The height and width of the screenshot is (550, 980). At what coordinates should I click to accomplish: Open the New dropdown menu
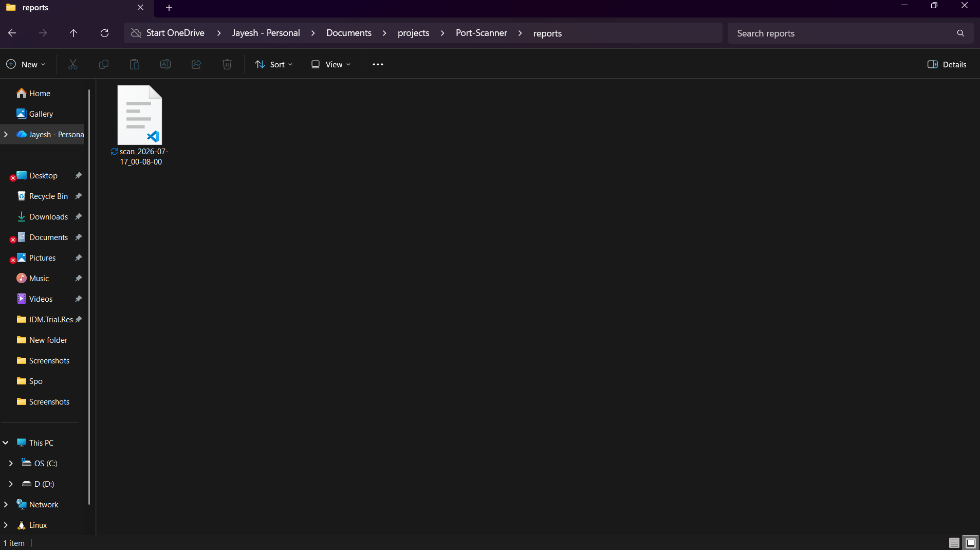tap(26, 64)
